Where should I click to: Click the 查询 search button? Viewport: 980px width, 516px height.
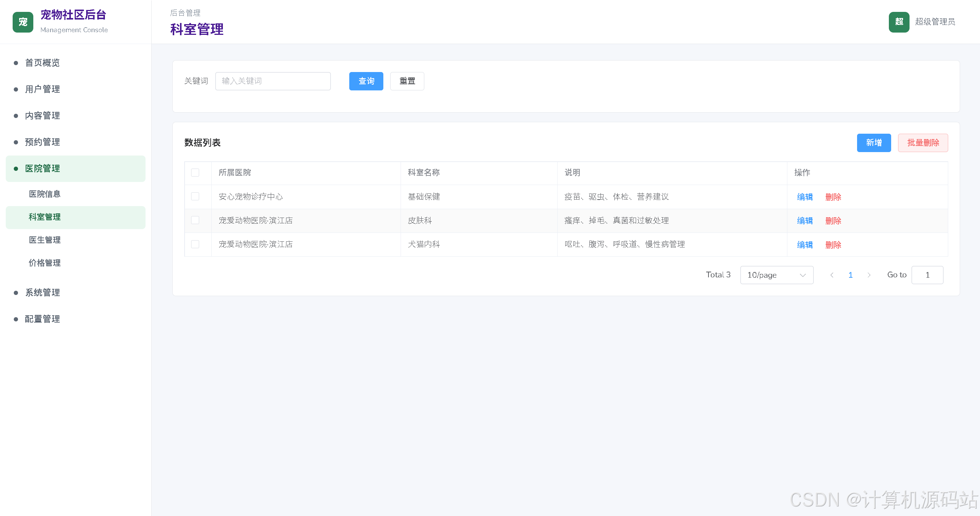click(x=366, y=81)
